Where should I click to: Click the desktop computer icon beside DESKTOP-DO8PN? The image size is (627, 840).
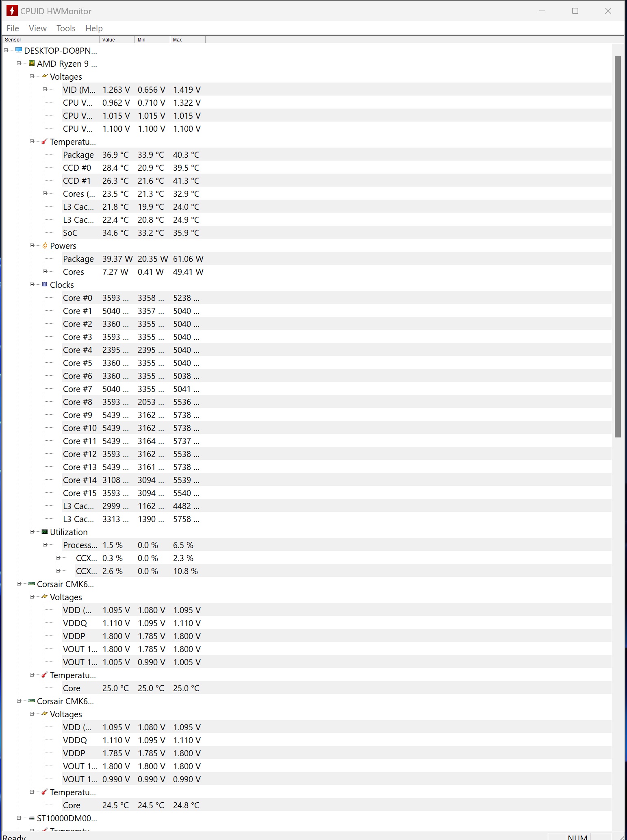point(19,50)
